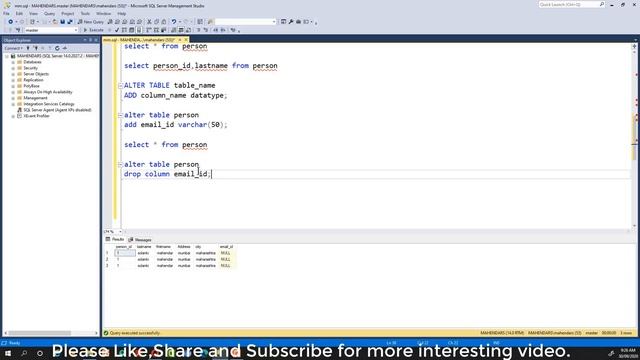Switch to the Results tab
Viewport: 640px width, 360px height.
[x=115, y=240]
